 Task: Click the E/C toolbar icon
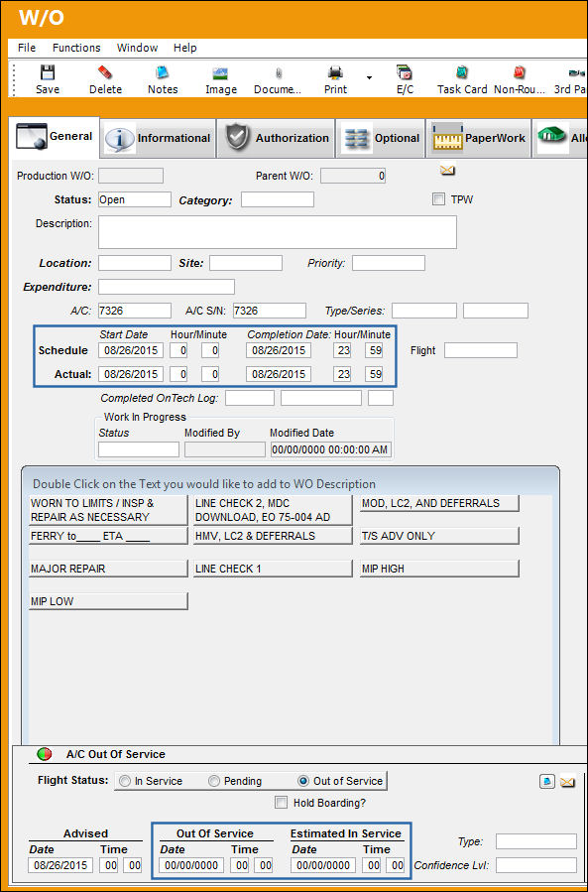405,72
